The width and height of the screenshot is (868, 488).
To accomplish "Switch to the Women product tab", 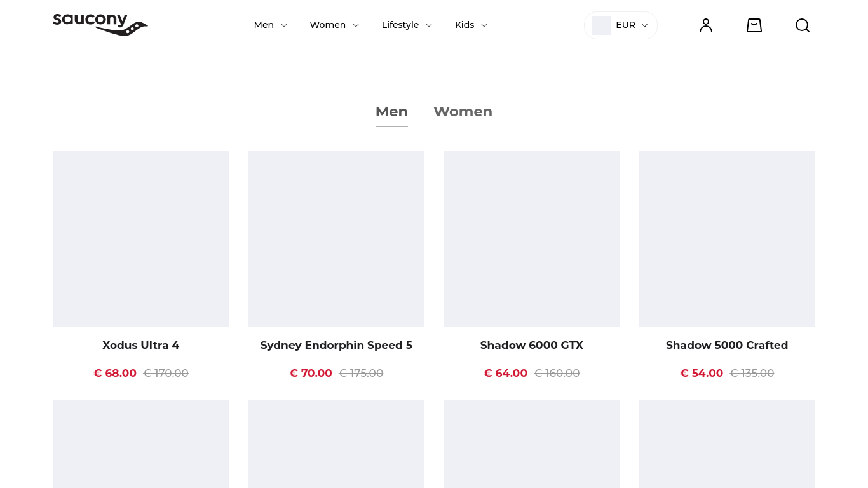I will [x=463, y=112].
